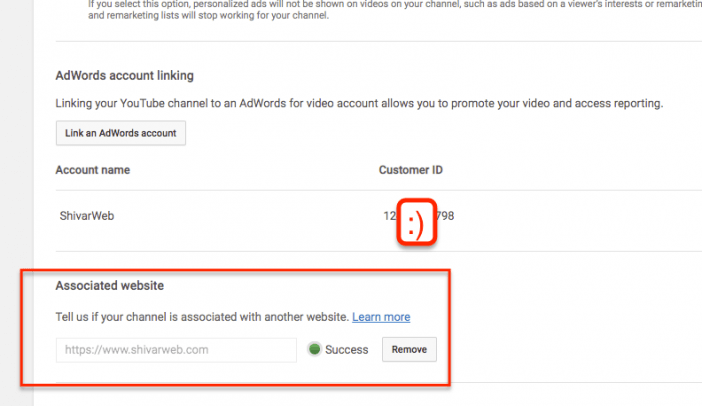
Task: Click the Tell us if your channel text
Action: 202,317
